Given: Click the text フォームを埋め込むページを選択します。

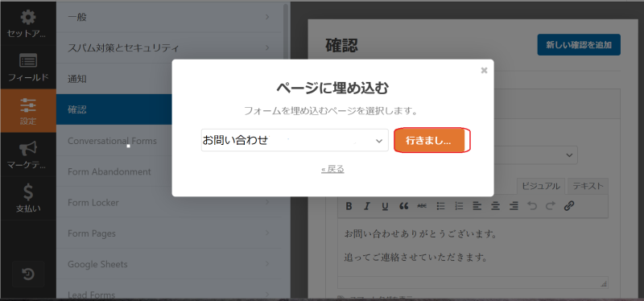Looking at the screenshot, I should [x=332, y=111].
